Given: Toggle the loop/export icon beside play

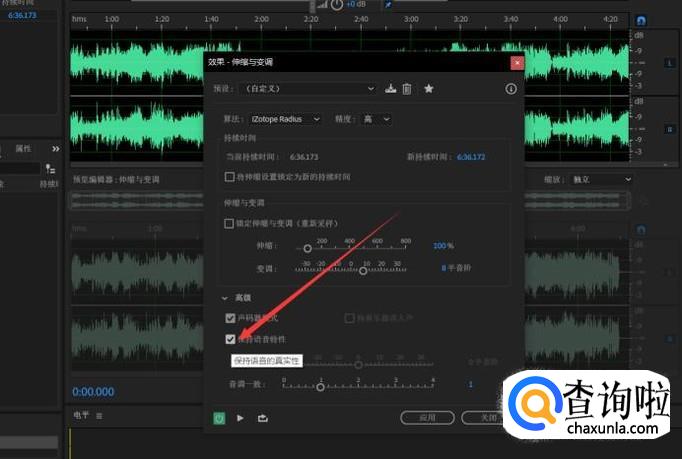Looking at the screenshot, I should coord(262,418).
